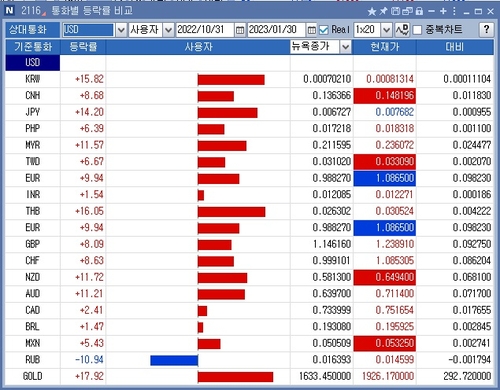
Task: Select the MXN row label
Action: click(33, 343)
